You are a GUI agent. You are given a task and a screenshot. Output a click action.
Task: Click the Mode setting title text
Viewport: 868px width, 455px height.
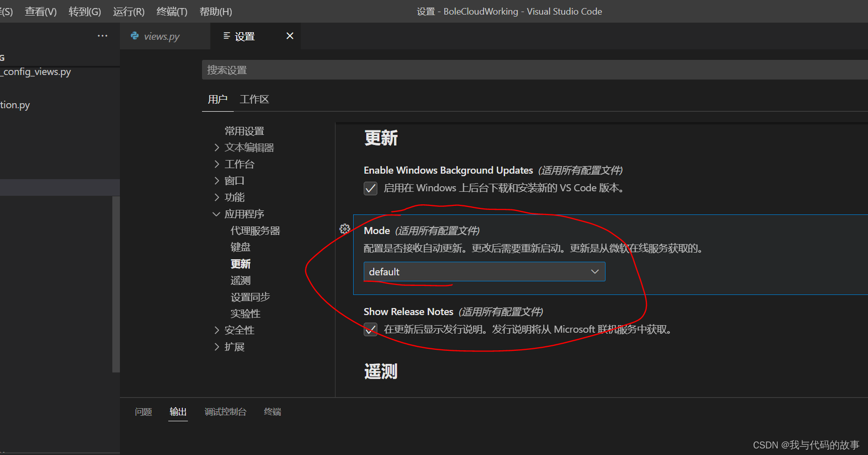coord(377,231)
